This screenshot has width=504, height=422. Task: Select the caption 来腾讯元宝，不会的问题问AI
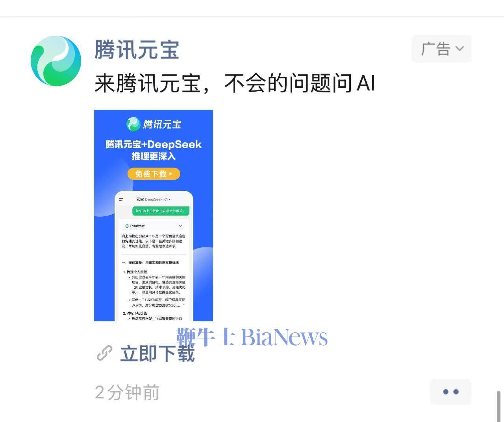pos(235,83)
